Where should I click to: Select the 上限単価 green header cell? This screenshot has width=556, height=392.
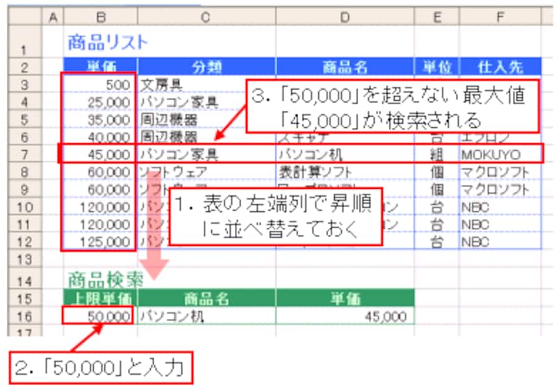tap(99, 299)
